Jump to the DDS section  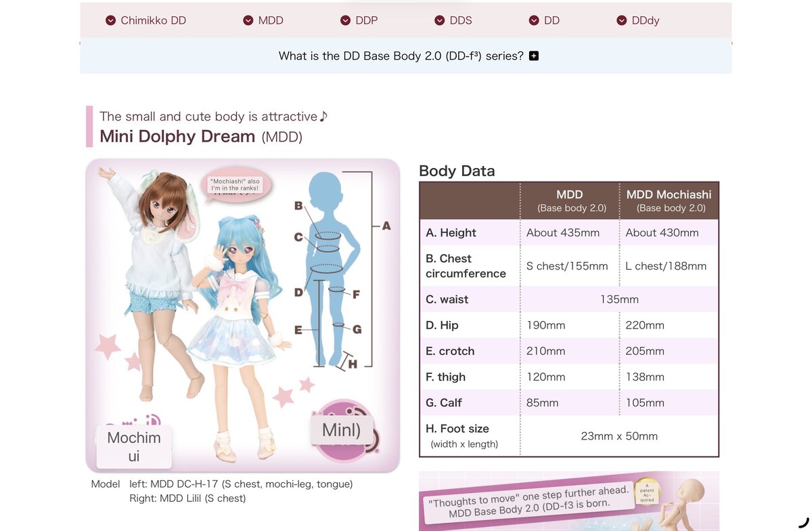[x=453, y=20]
